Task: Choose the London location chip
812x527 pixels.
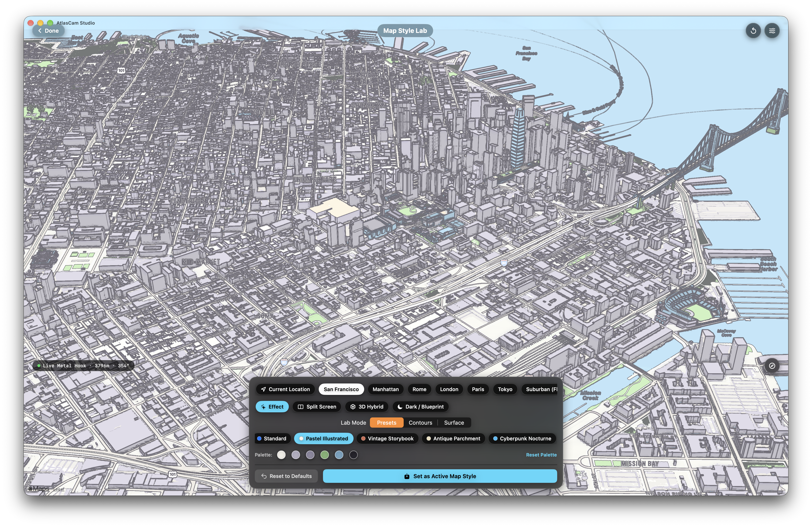Action: coord(449,389)
